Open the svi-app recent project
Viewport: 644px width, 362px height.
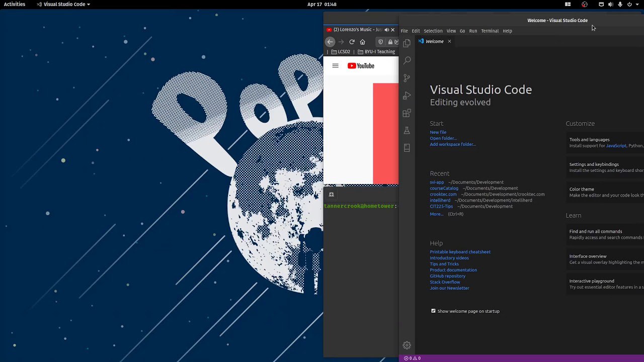(x=437, y=182)
